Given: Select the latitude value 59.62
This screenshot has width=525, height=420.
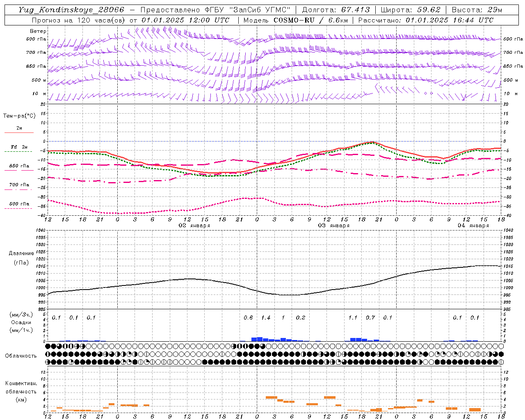Looking at the screenshot, I should click(x=429, y=10).
